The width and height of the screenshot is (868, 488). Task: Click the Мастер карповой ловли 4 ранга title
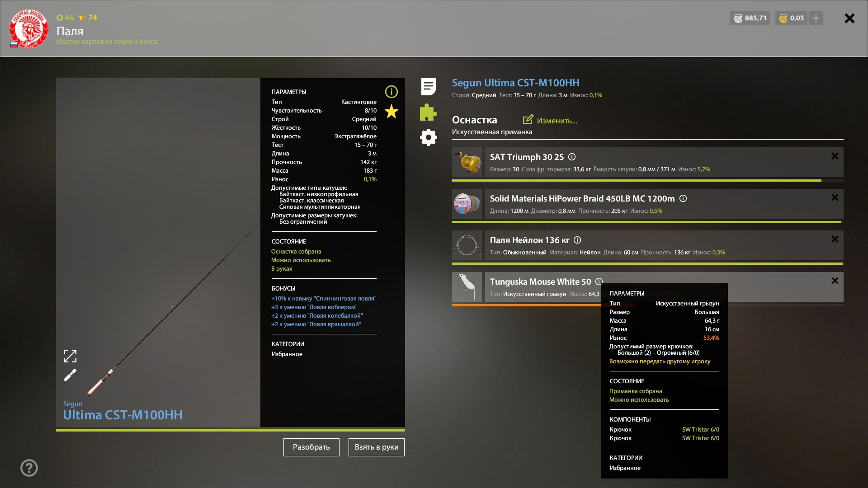(107, 42)
